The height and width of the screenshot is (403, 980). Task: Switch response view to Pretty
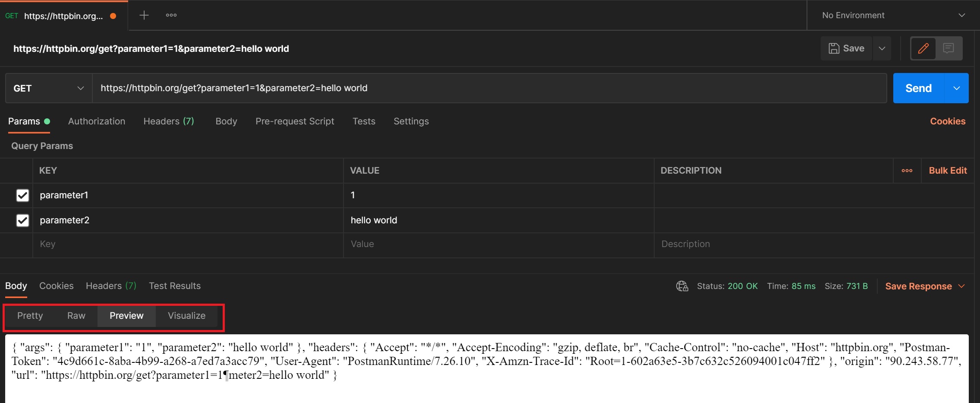30,316
